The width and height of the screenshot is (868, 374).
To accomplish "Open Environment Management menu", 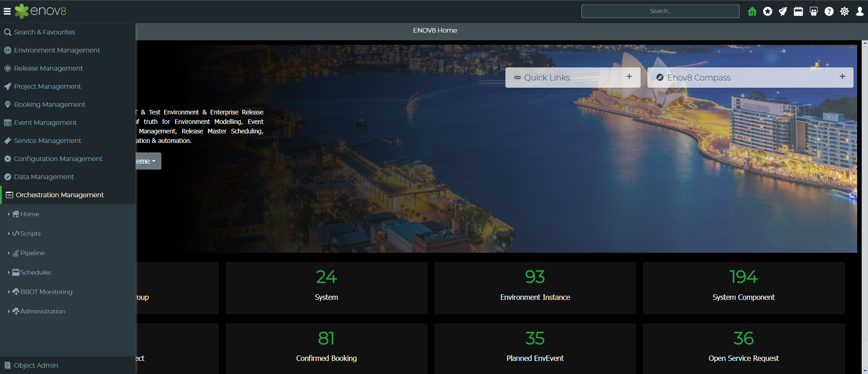I will click(68, 50).
